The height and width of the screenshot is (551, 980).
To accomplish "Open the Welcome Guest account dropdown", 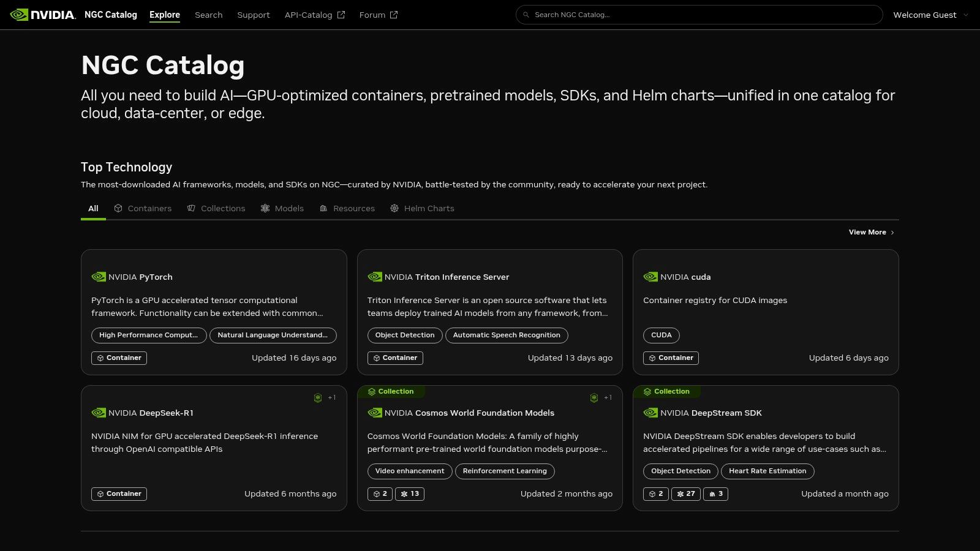I will coord(929,15).
